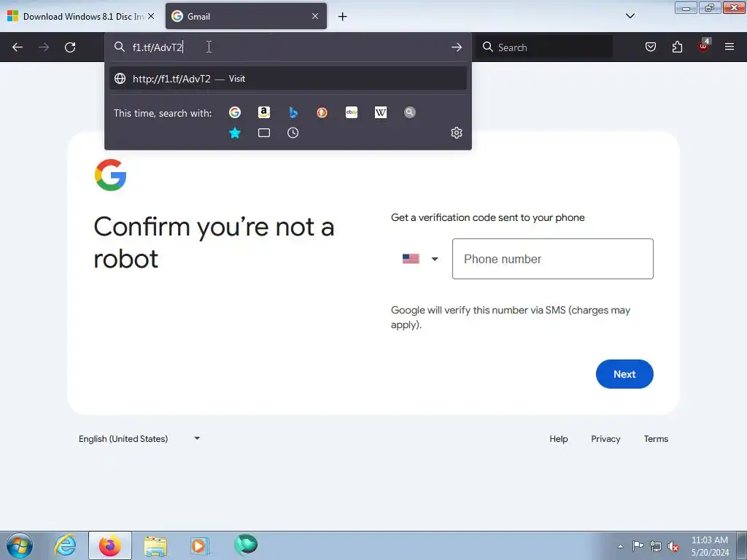Viewport: 747px width, 560px height.
Task: Click the green round app taskbar icon
Action: pos(246,545)
